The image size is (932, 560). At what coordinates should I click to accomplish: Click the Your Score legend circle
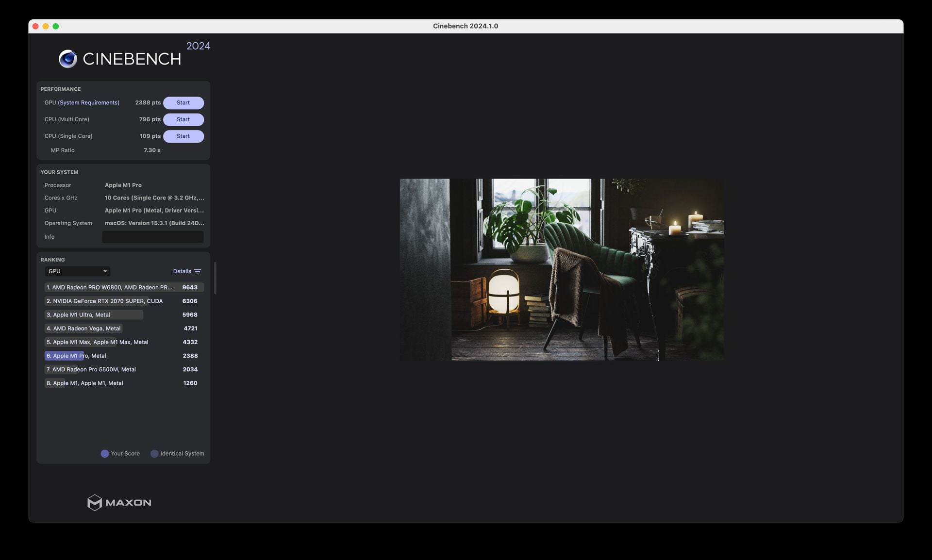coord(104,454)
